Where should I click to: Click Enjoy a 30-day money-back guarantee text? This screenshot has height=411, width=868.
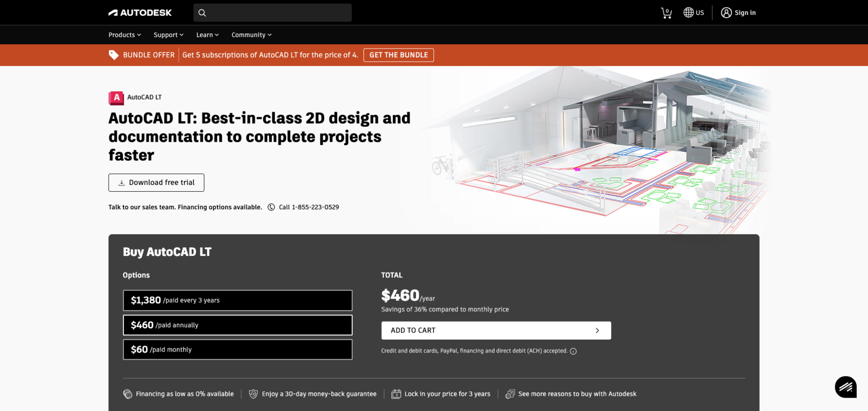tap(319, 394)
